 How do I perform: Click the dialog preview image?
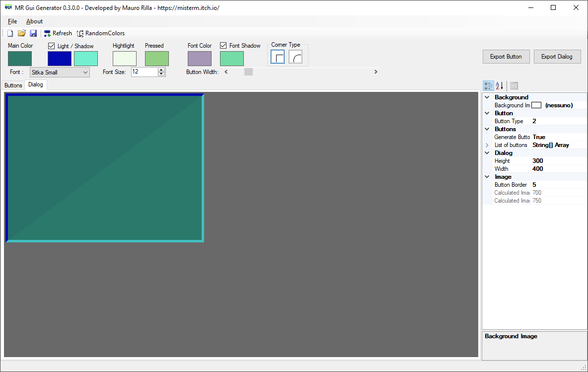tap(105, 168)
